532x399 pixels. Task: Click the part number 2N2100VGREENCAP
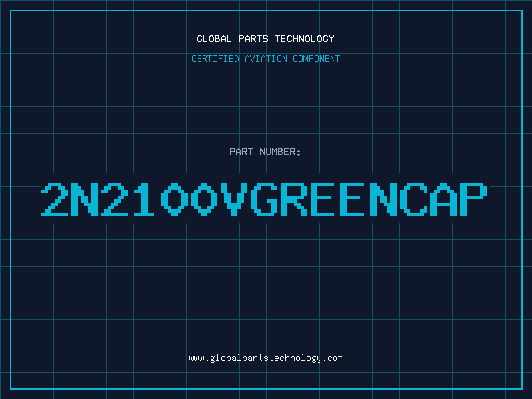[264, 199]
